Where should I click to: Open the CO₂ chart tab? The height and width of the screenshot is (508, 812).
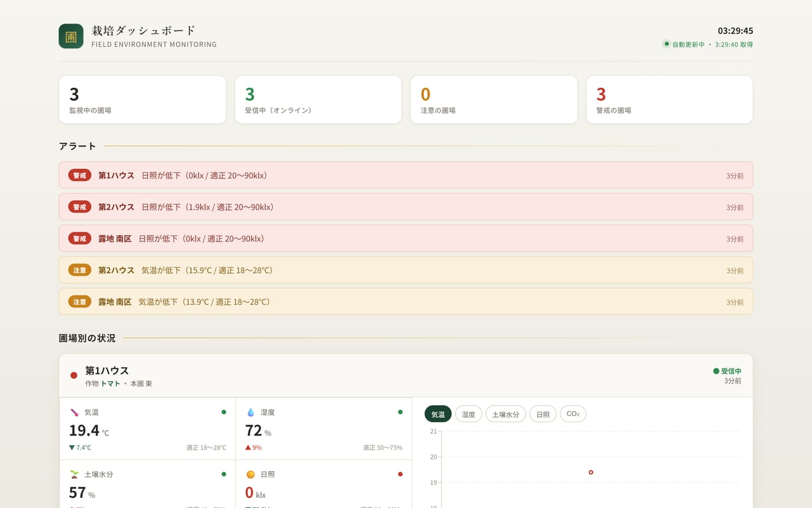(573, 414)
